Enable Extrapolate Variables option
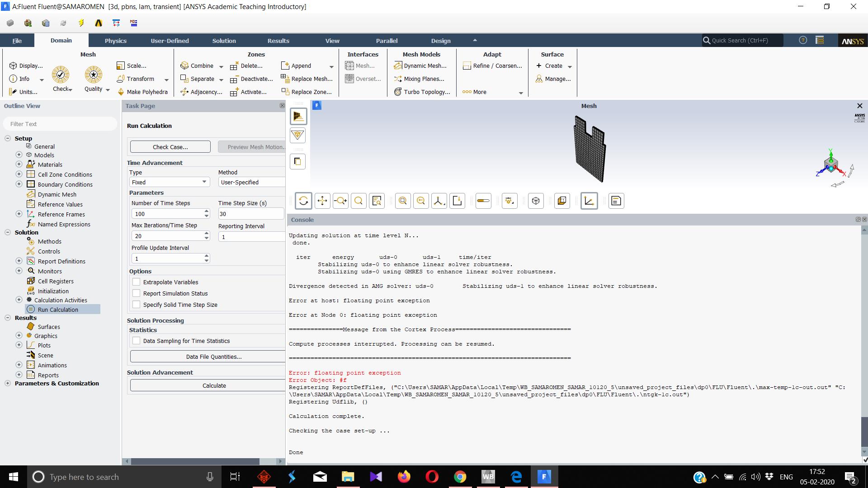Image resolution: width=868 pixels, height=488 pixels. click(136, 282)
